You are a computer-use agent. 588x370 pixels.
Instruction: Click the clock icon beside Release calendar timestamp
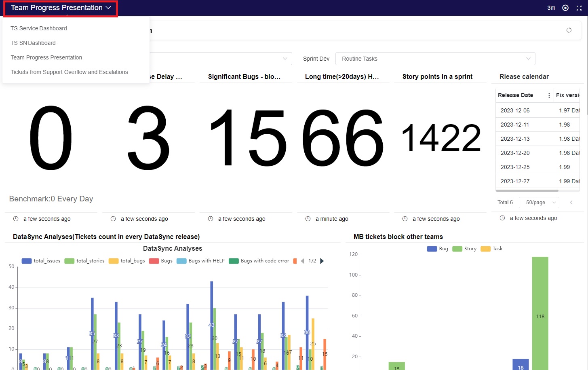(502, 218)
